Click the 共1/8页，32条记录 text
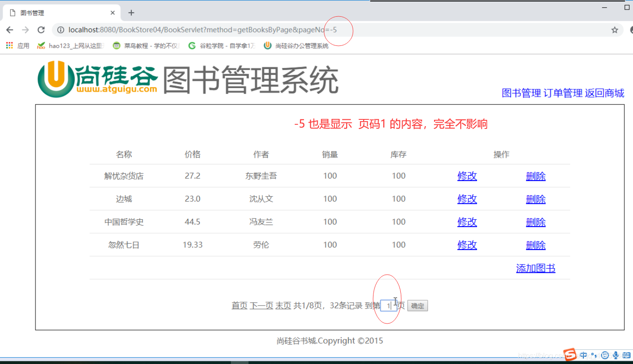The image size is (633, 364). tap(328, 305)
